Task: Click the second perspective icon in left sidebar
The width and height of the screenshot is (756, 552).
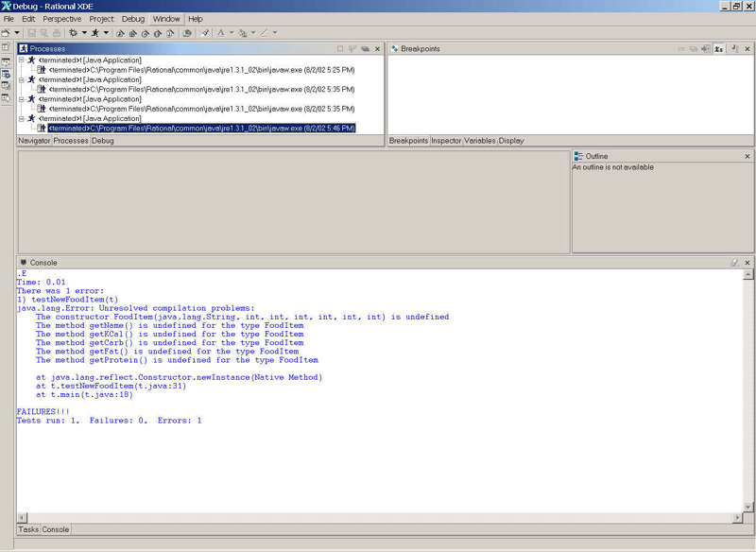Action: pyautogui.click(x=6, y=62)
